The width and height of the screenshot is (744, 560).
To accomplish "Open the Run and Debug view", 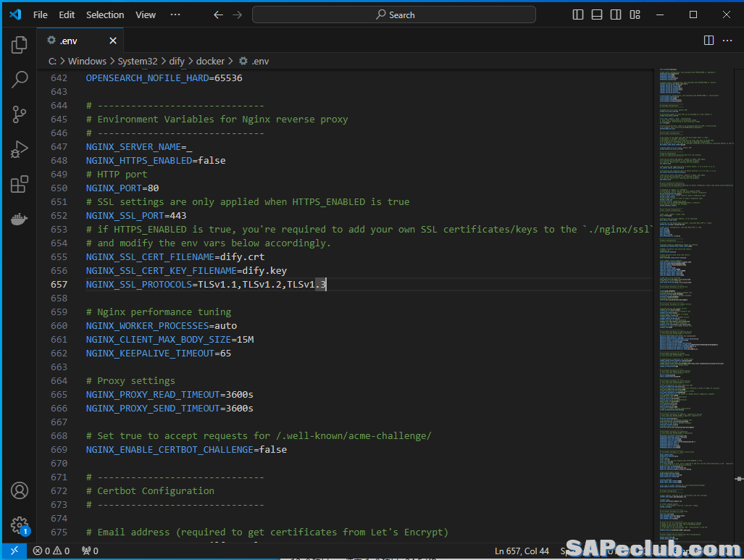I will [x=20, y=149].
